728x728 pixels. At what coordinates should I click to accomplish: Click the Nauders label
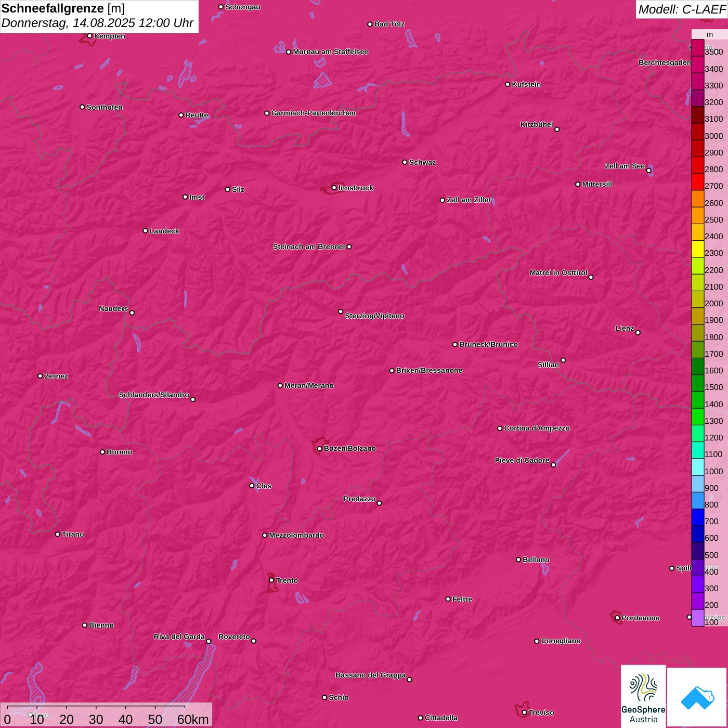pyautogui.click(x=113, y=308)
